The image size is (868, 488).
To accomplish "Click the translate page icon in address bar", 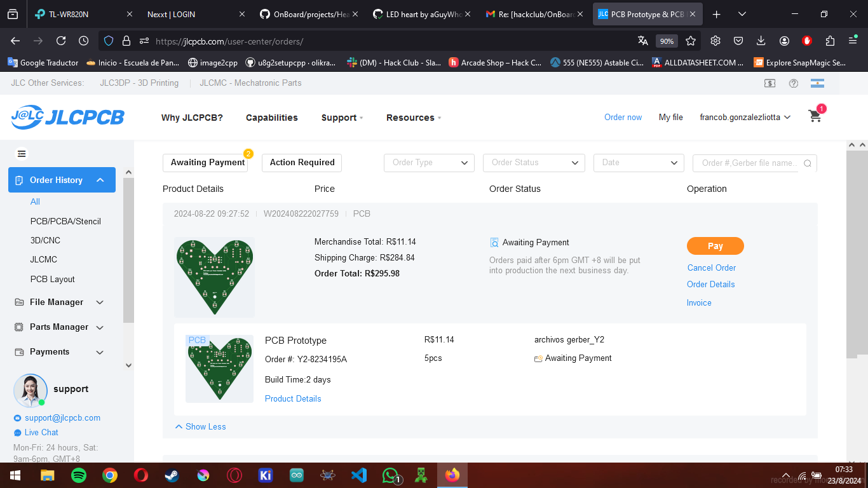I will [643, 41].
